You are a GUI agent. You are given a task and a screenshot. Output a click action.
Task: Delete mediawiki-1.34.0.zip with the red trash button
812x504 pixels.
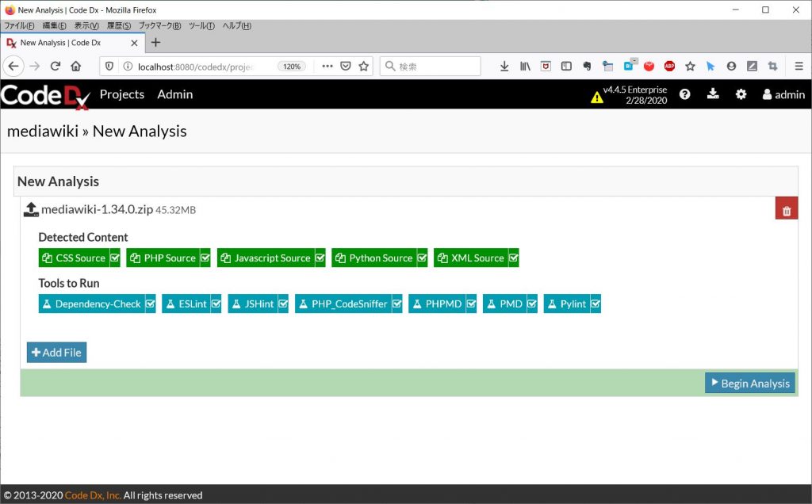[787, 208]
